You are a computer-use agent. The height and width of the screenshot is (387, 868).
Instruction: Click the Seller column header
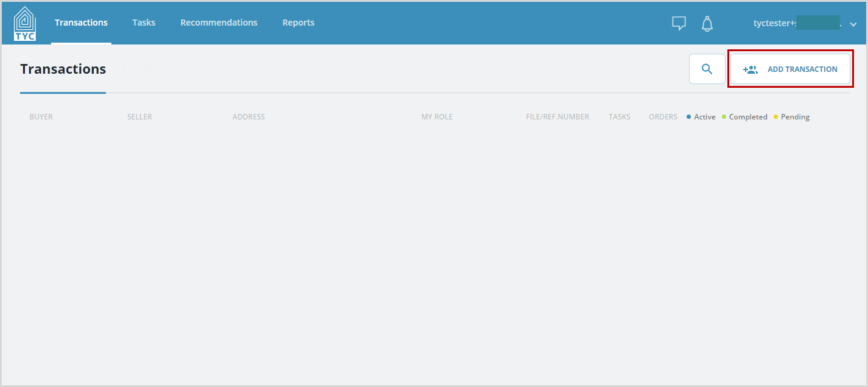click(x=139, y=117)
